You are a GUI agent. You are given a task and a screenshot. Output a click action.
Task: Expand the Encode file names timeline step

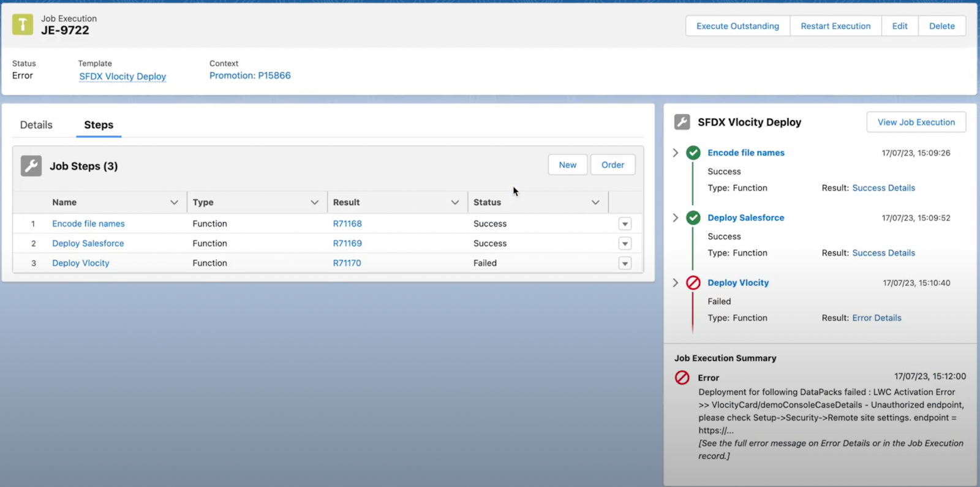(x=676, y=153)
